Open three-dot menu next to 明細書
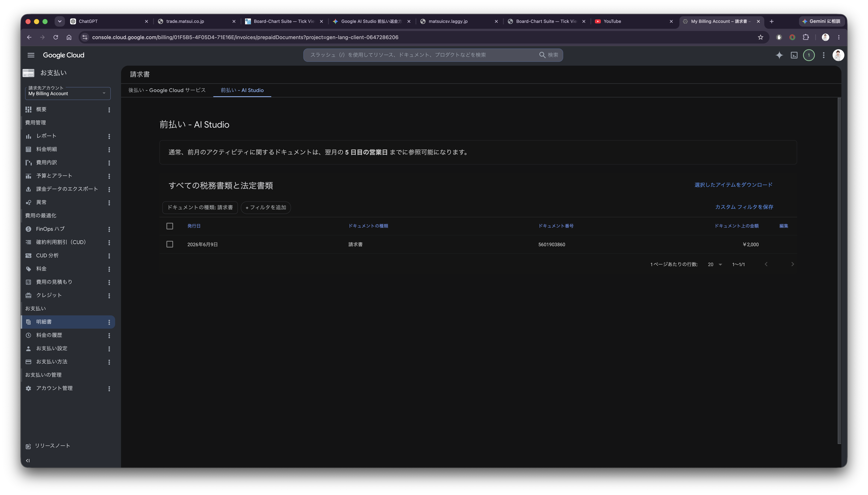The width and height of the screenshot is (868, 495). point(109,322)
